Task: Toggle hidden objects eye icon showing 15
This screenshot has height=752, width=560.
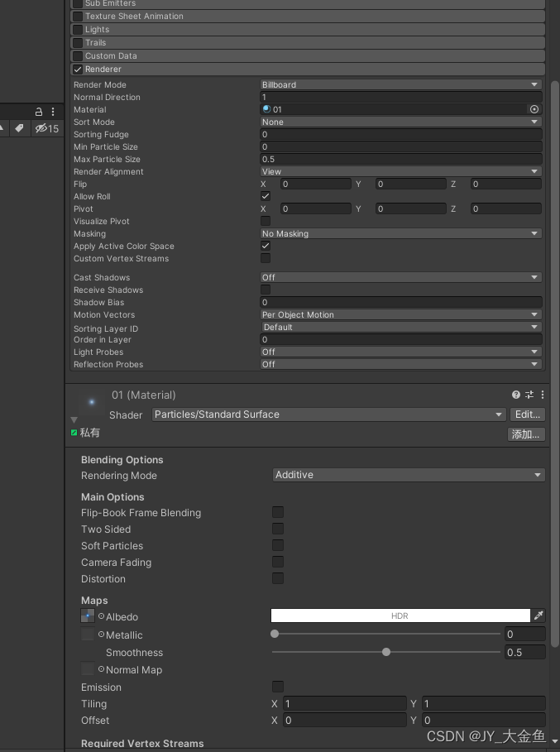Action: [47, 128]
